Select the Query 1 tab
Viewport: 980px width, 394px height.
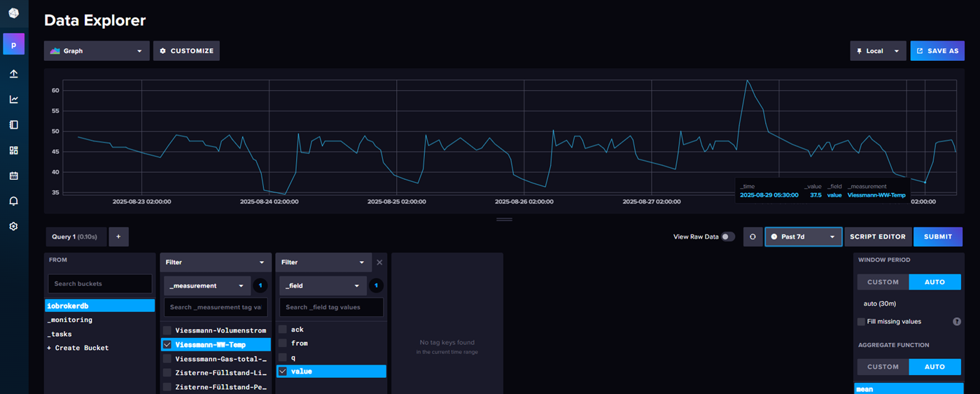[x=74, y=237]
